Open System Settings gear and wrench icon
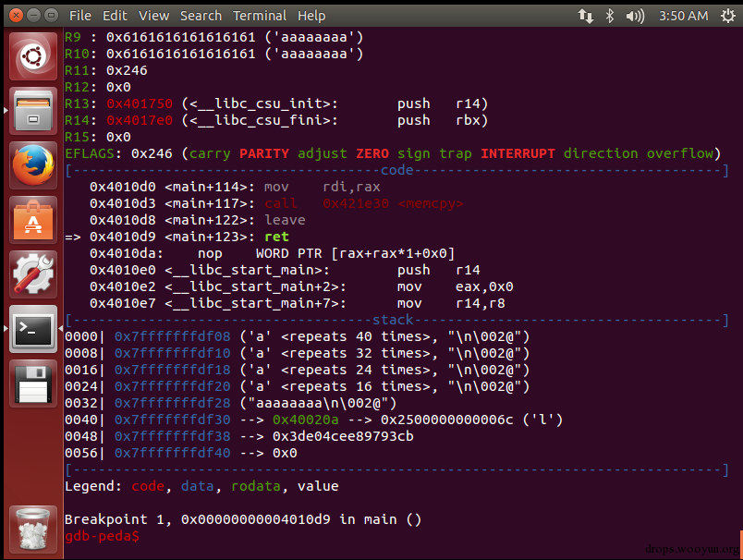The width and height of the screenshot is (743, 560). coord(33,274)
